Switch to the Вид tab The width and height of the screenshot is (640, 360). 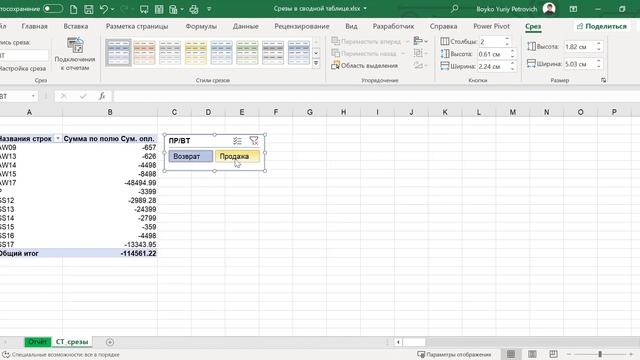pyautogui.click(x=351, y=26)
